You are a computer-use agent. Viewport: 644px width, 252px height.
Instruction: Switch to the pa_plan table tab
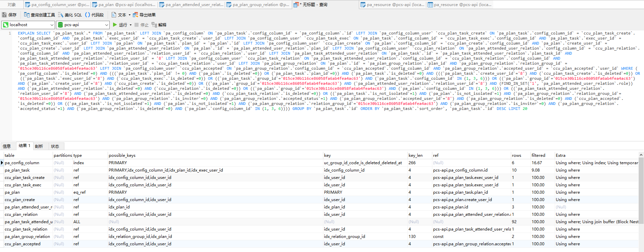point(124,5)
